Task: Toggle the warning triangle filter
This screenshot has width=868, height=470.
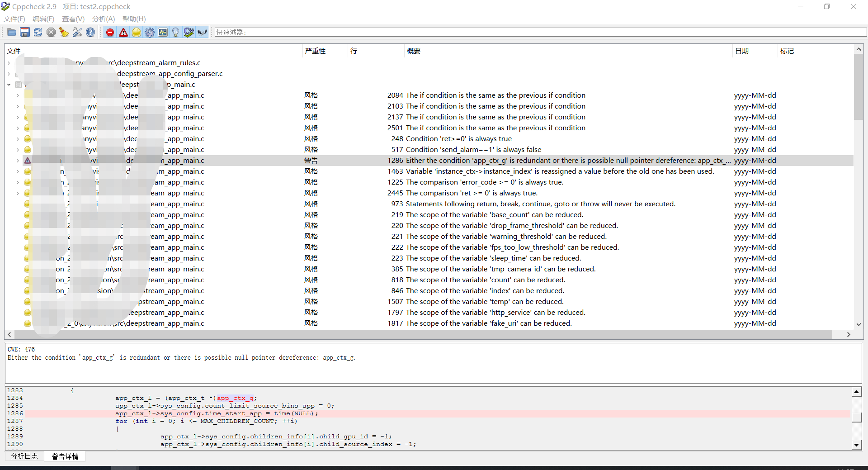Action: [x=123, y=32]
